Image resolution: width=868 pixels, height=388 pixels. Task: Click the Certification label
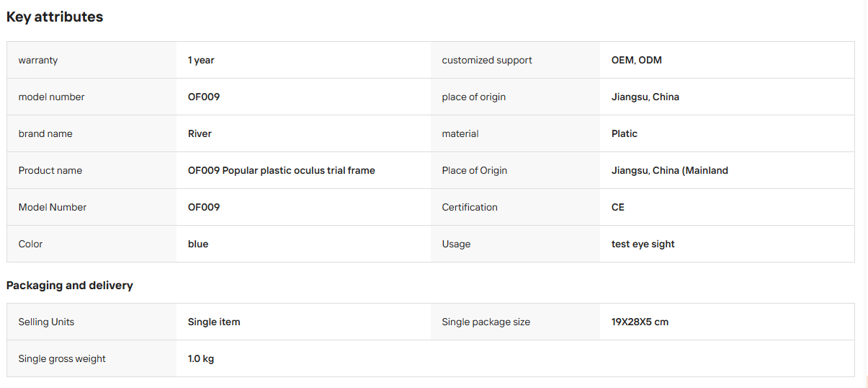coord(470,207)
